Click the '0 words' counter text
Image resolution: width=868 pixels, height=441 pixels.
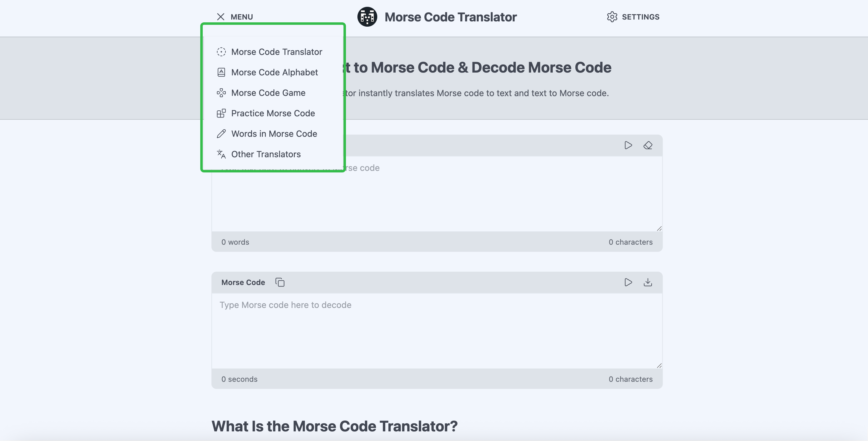point(235,242)
